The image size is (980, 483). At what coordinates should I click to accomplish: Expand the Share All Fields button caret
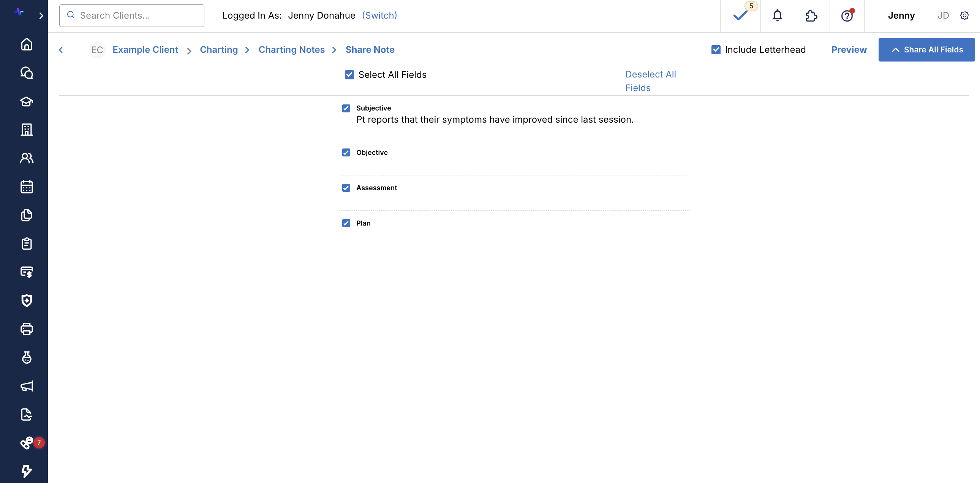tap(896, 50)
